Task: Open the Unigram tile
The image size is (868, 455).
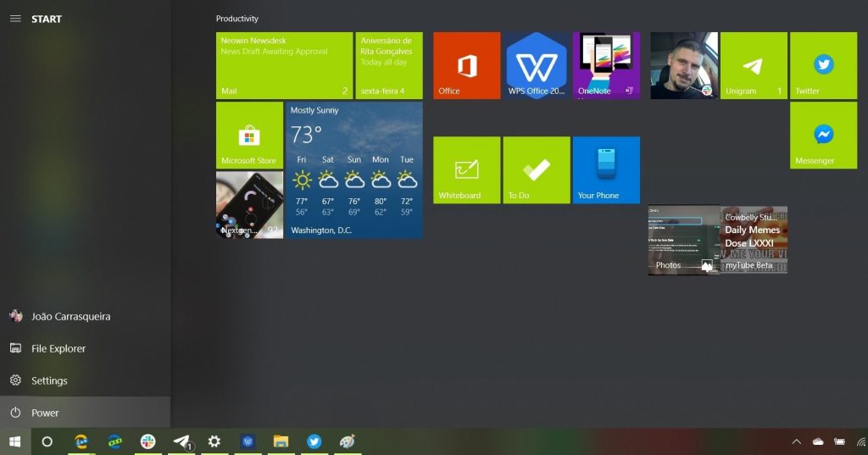Action: tap(754, 66)
